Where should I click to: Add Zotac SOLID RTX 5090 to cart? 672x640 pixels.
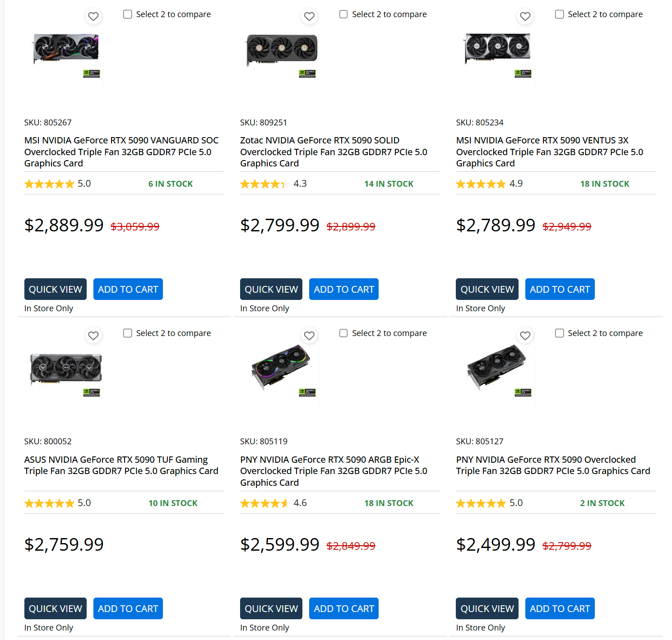(x=344, y=289)
